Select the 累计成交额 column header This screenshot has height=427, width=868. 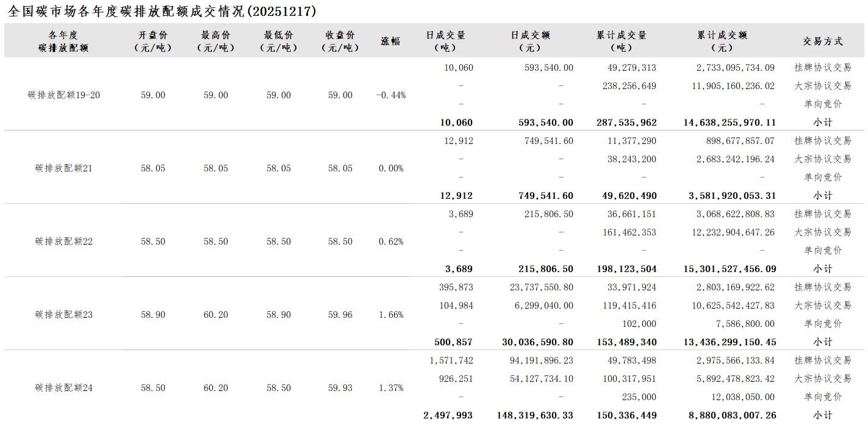(722, 41)
